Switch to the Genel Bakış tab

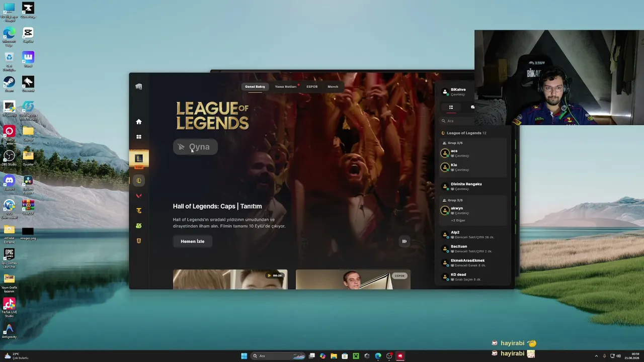pos(255,86)
